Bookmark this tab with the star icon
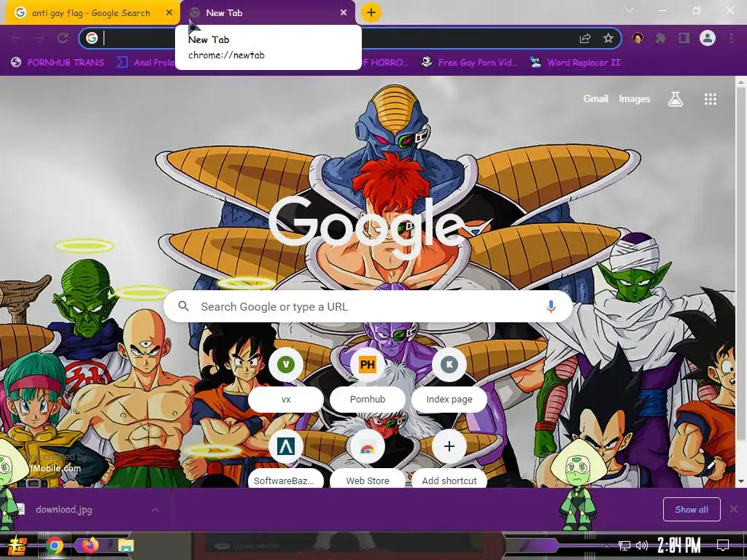747x560 pixels. [x=608, y=38]
